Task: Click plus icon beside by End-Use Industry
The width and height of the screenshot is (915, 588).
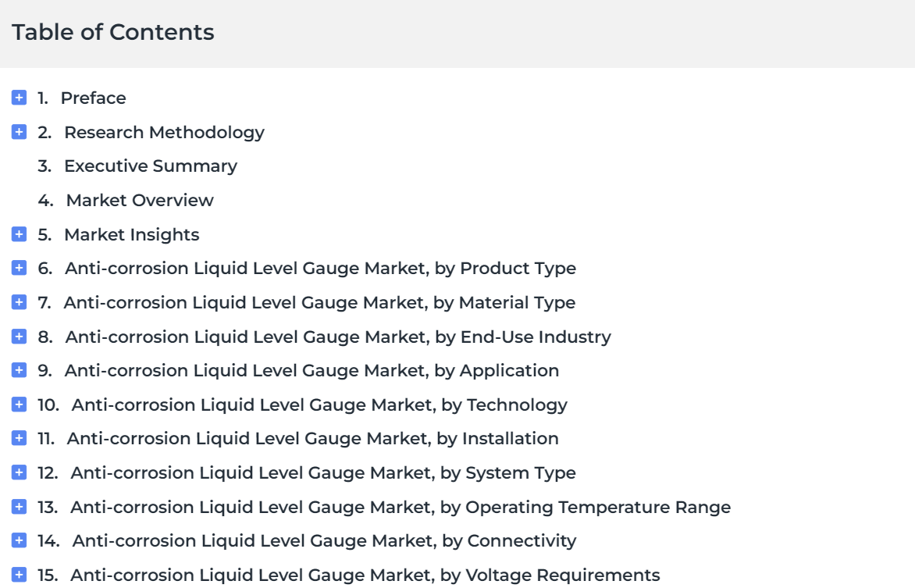Action: pos(19,337)
